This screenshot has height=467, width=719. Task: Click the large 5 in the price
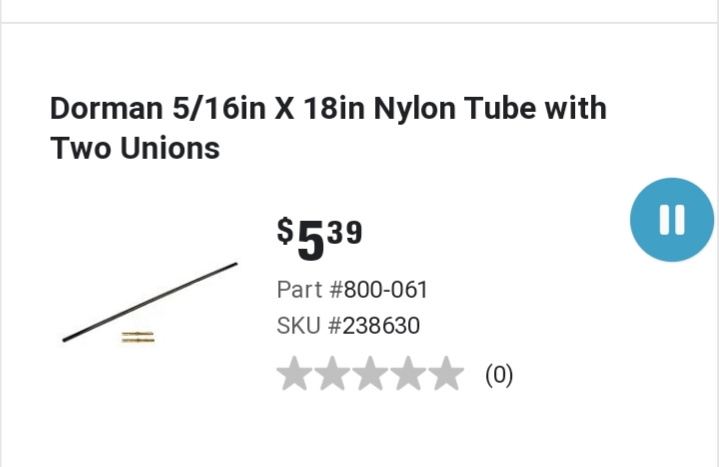(x=311, y=240)
